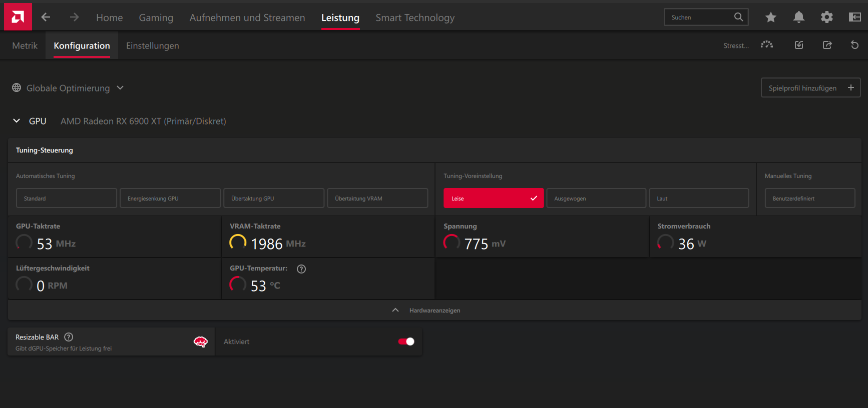This screenshot has height=408, width=868.
Task: Open notifications bell icon
Action: pyautogui.click(x=799, y=17)
